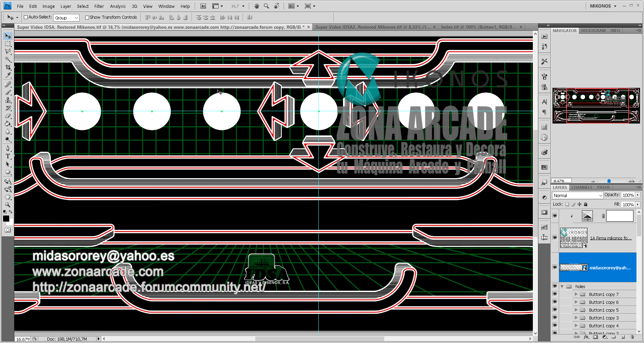Collapse the holes layer group
This screenshot has width=644, height=343.
[x=562, y=286]
